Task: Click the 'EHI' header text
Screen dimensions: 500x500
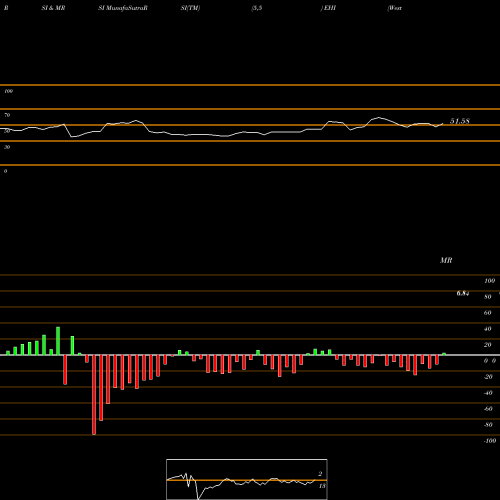Action: (330, 8)
